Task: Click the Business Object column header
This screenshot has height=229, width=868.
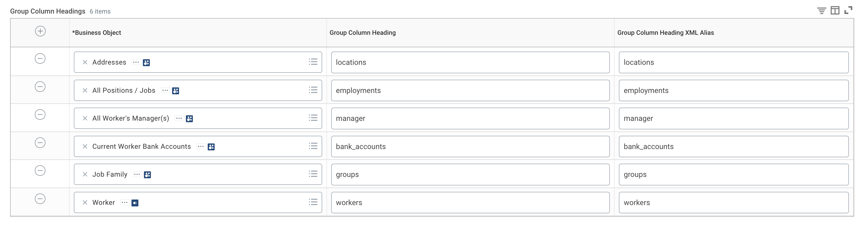Action: pos(97,33)
